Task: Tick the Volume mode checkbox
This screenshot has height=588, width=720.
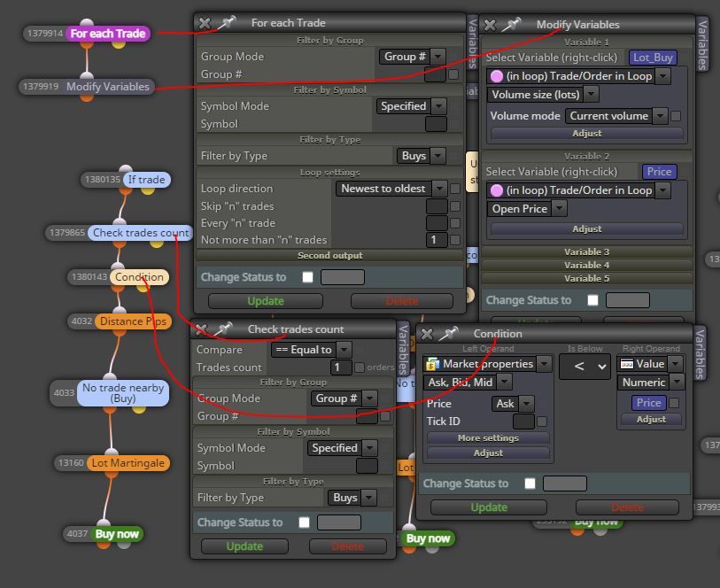Action: (676, 116)
